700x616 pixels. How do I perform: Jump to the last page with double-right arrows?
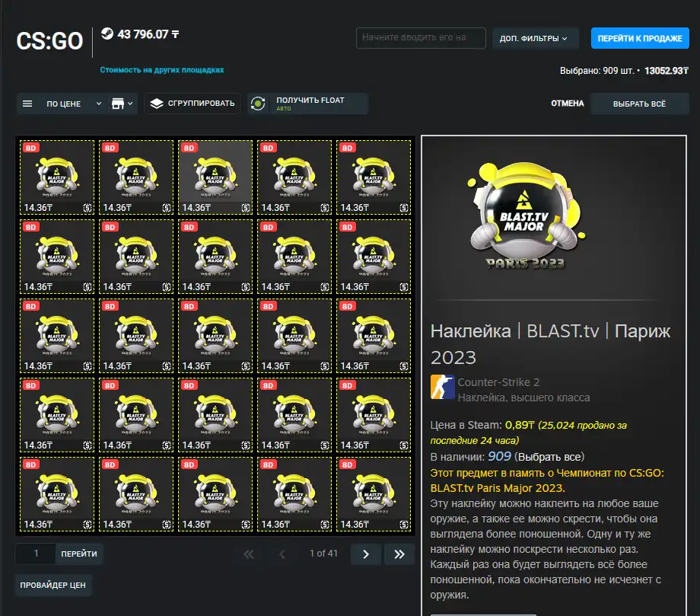399,554
